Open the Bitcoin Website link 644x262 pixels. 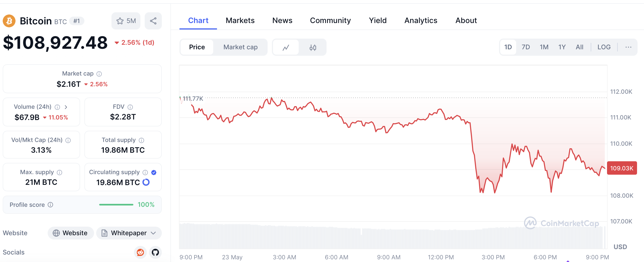(x=71, y=233)
